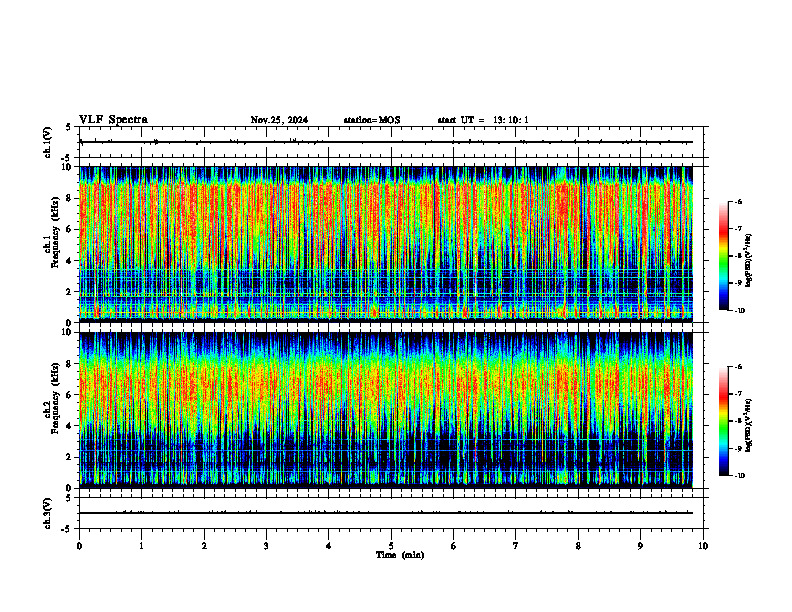Click the ch.1 frequency axis "4" tick label
This screenshot has width=792, height=612.
[x=70, y=261]
